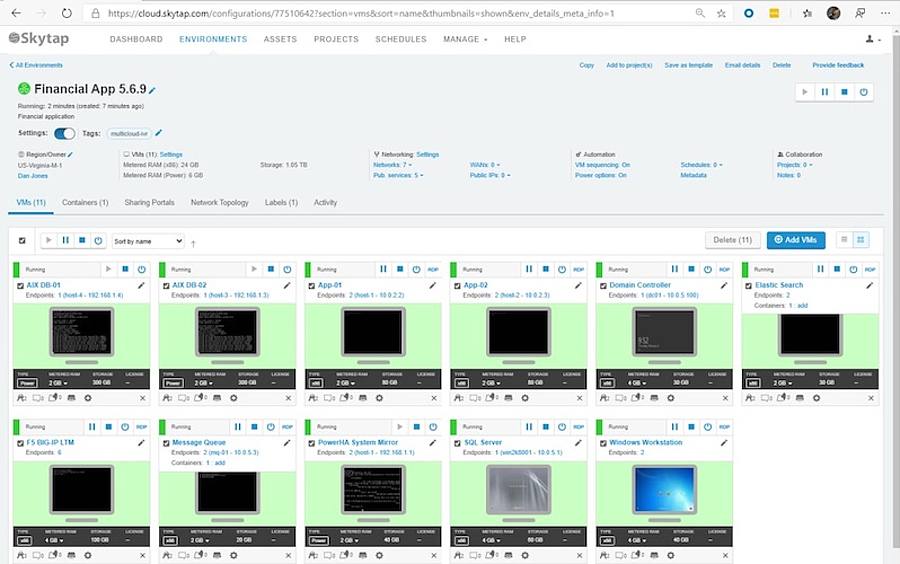
Task: Open settings gear for Domain Controller
Action: pyautogui.click(x=670, y=398)
